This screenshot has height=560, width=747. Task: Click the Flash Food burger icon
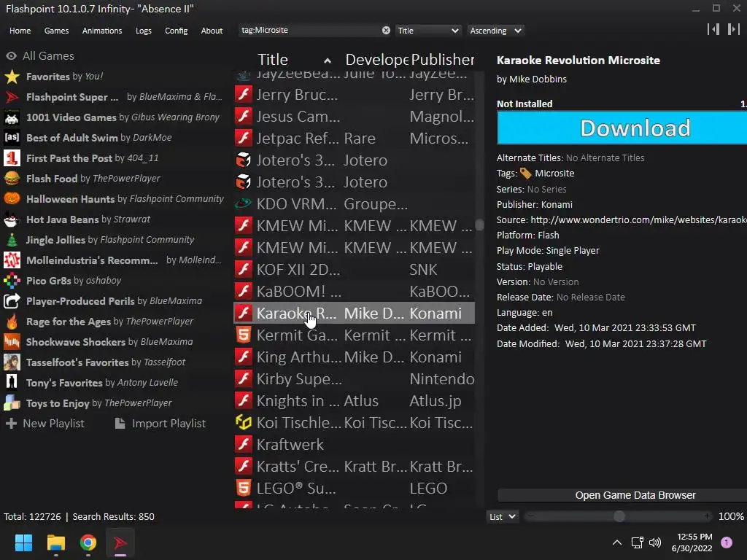12,179
